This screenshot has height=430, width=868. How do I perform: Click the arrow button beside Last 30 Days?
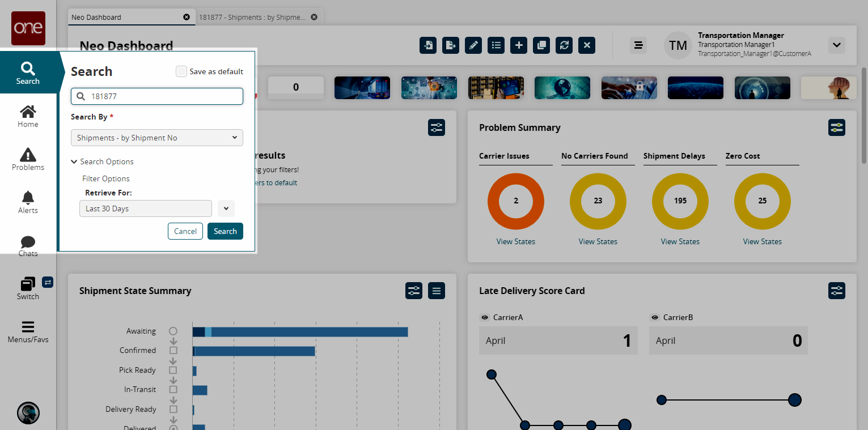pos(226,208)
